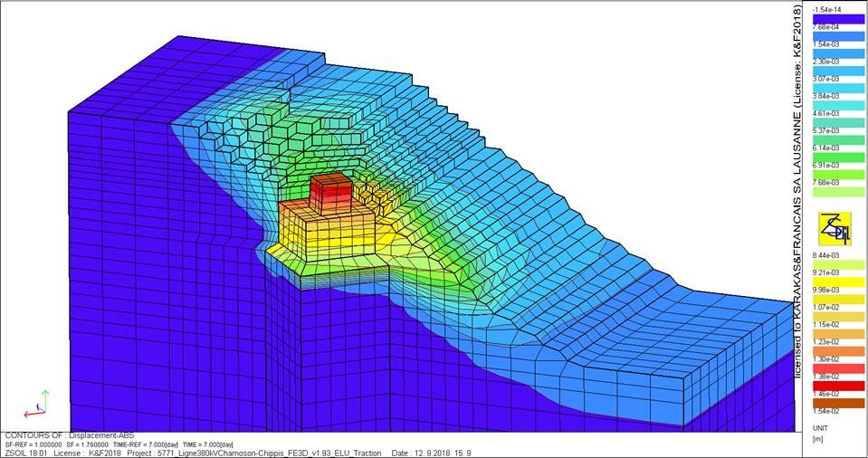
Task: Click the legend value 2.30e-03
Action: click(826, 62)
